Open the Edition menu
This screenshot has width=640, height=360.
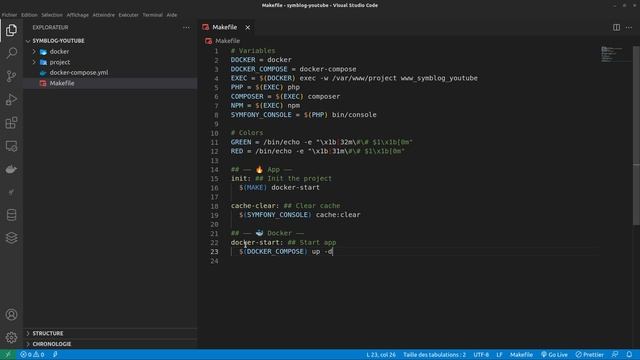29,15
